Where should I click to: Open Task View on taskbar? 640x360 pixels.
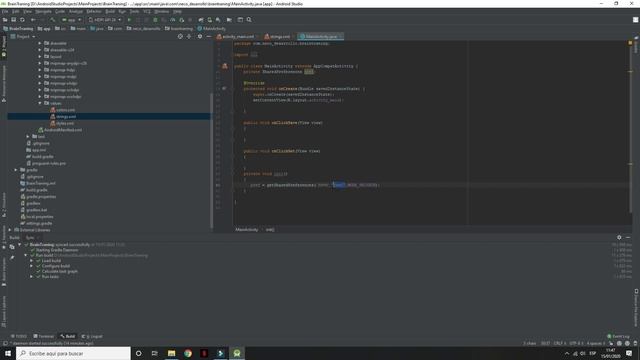[155, 353]
